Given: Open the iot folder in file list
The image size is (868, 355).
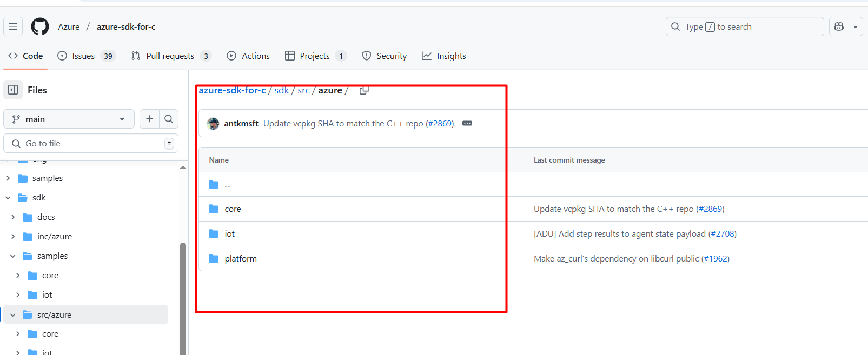Looking at the screenshot, I should point(229,234).
